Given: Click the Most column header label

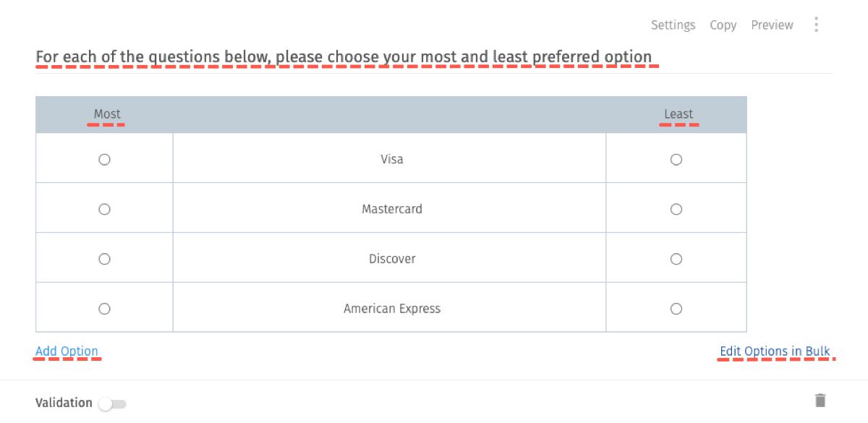Looking at the screenshot, I should [x=106, y=114].
